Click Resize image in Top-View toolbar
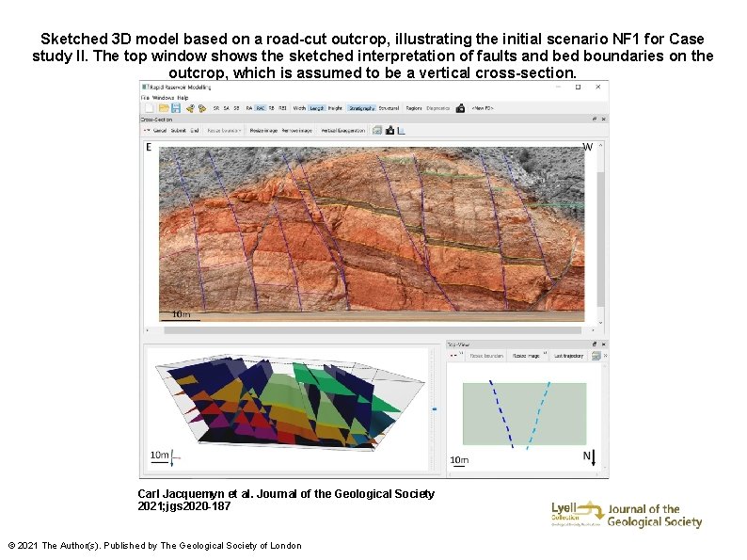Viewport: 747px width, 560px height. click(x=526, y=356)
